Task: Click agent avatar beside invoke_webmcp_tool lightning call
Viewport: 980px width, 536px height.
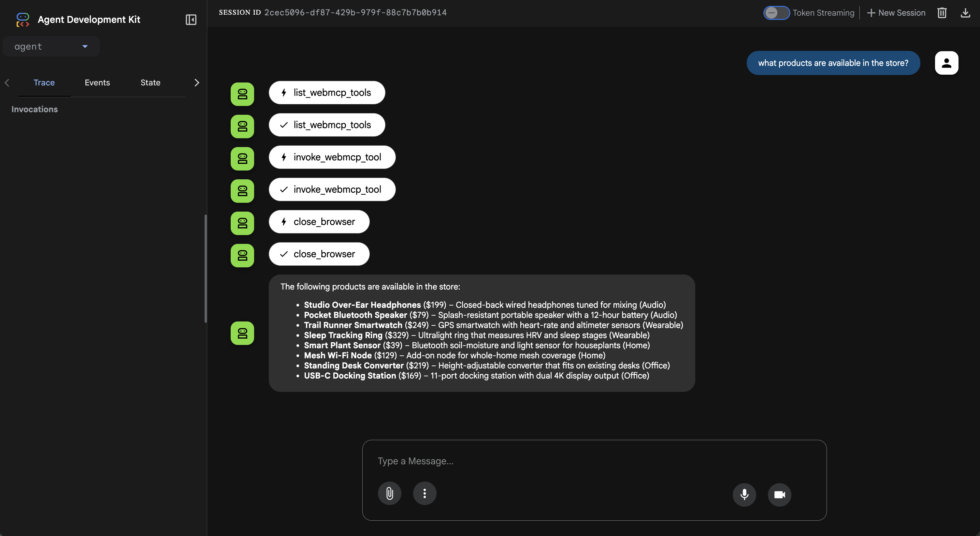Action: pos(242,159)
